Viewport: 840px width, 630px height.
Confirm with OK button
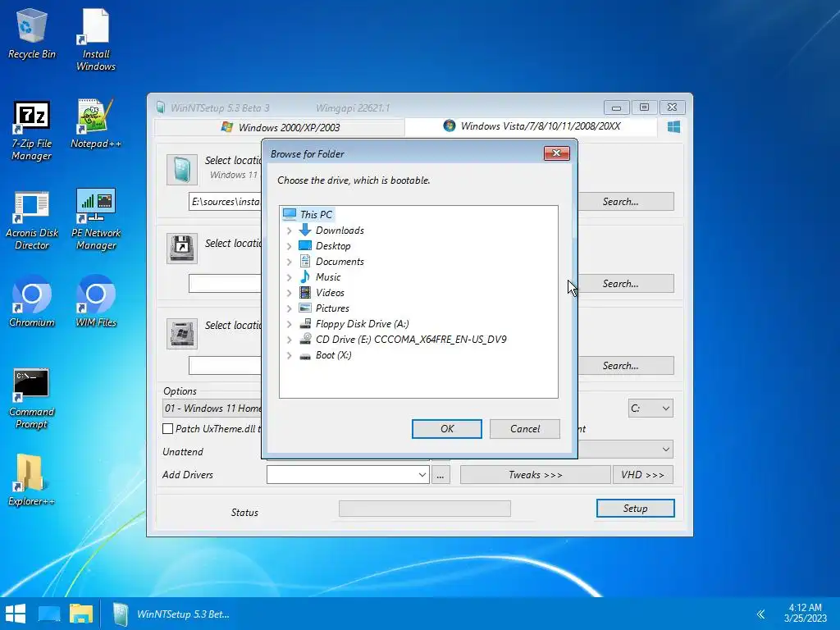[x=447, y=428]
